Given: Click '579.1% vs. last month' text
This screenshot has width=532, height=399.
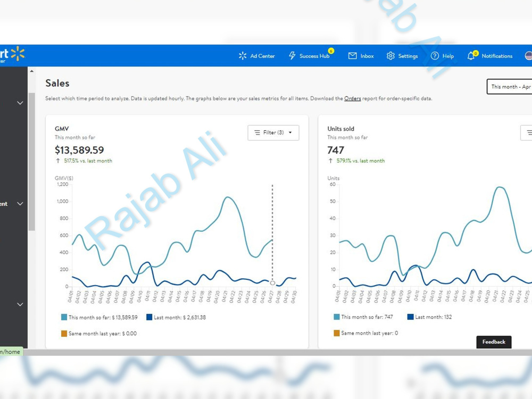Looking at the screenshot, I should click(361, 161).
